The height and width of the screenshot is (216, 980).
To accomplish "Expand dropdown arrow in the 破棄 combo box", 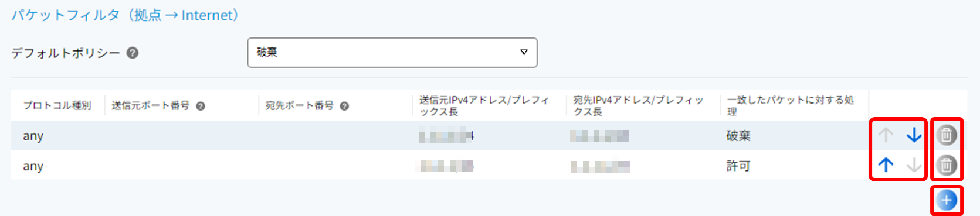I will [x=524, y=53].
